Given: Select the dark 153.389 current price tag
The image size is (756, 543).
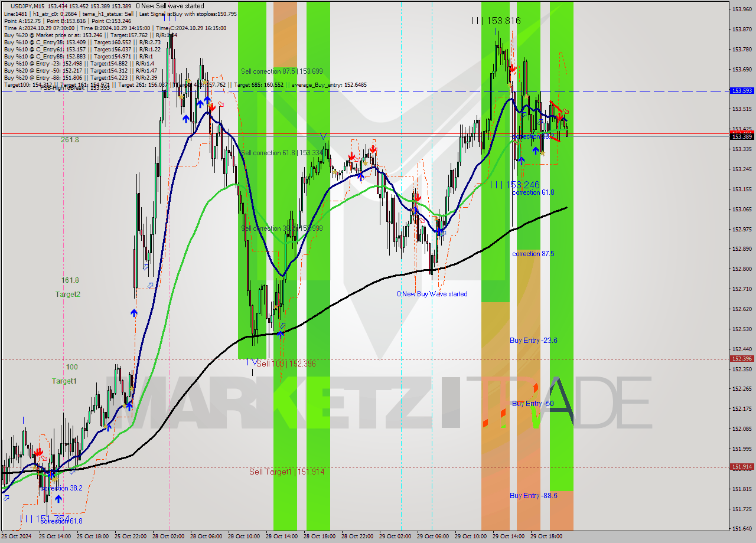Looking at the screenshot, I should 742,137.
